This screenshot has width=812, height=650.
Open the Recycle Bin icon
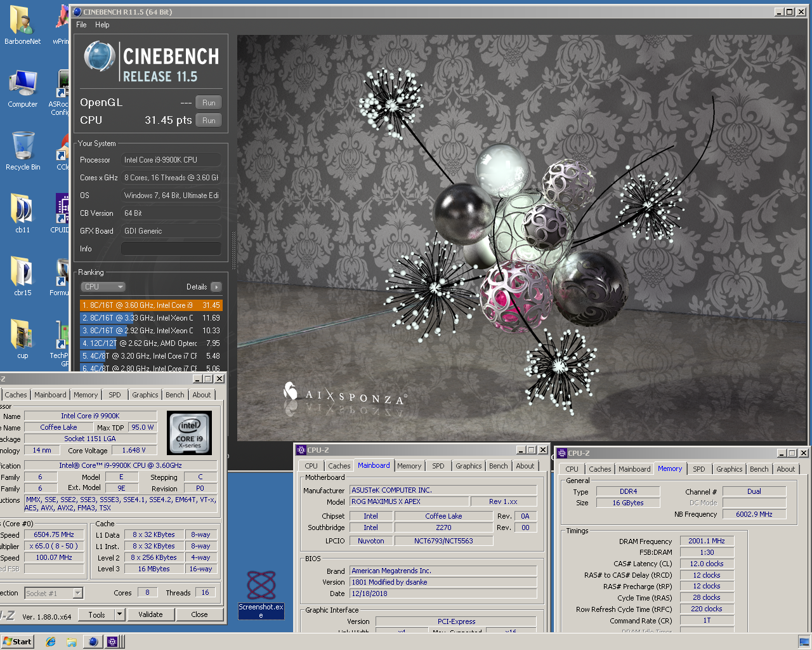22,151
